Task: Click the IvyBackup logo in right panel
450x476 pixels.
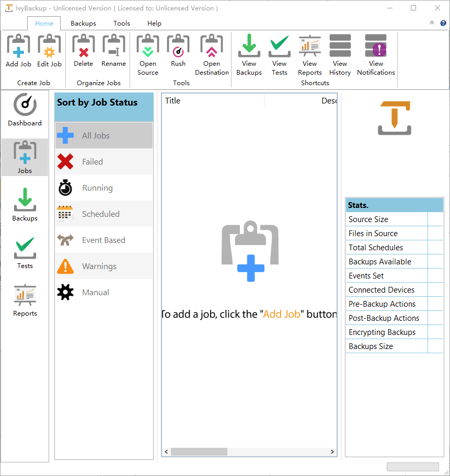Action: tap(395, 118)
